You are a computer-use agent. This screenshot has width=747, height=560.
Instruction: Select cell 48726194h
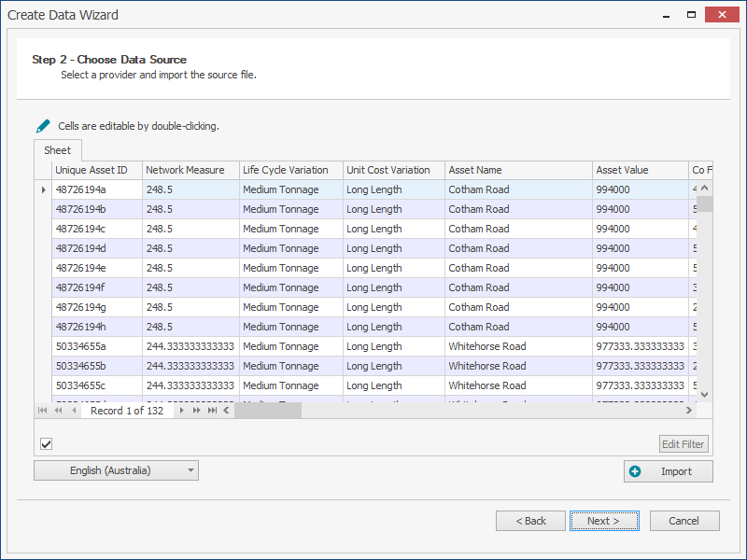pyautogui.click(x=97, y=327)
